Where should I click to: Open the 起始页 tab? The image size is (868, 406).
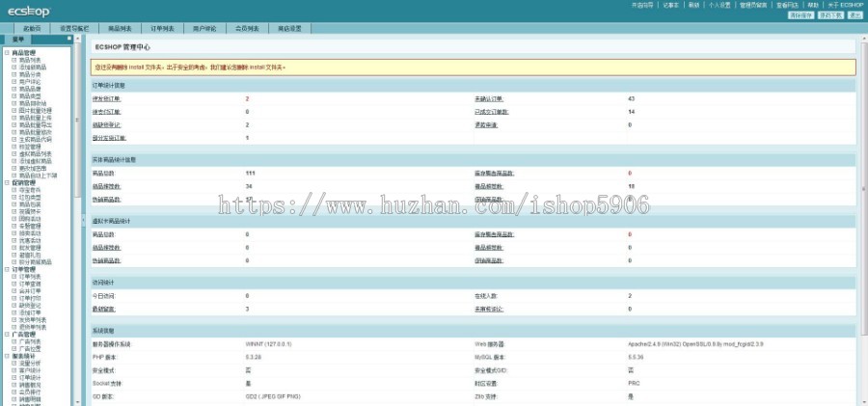point(32,28)
